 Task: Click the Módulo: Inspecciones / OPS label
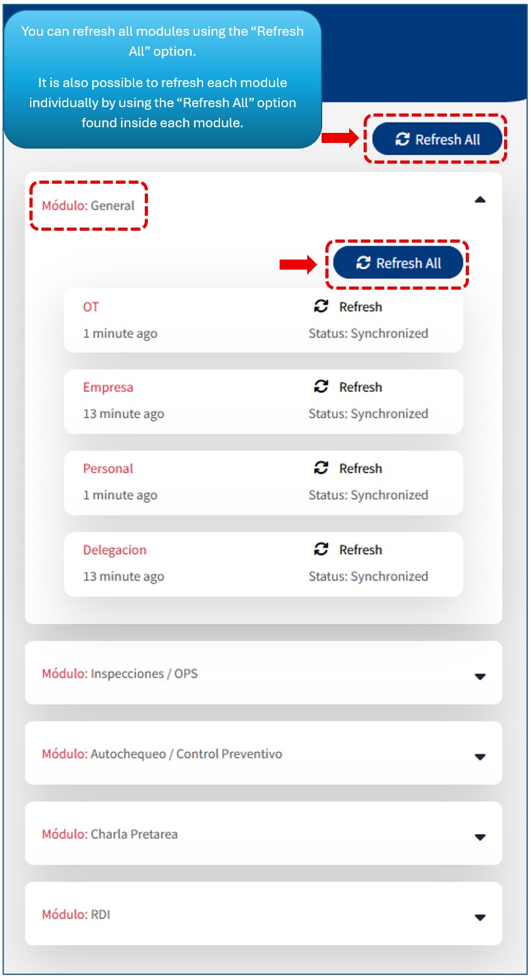click(120, 674)
